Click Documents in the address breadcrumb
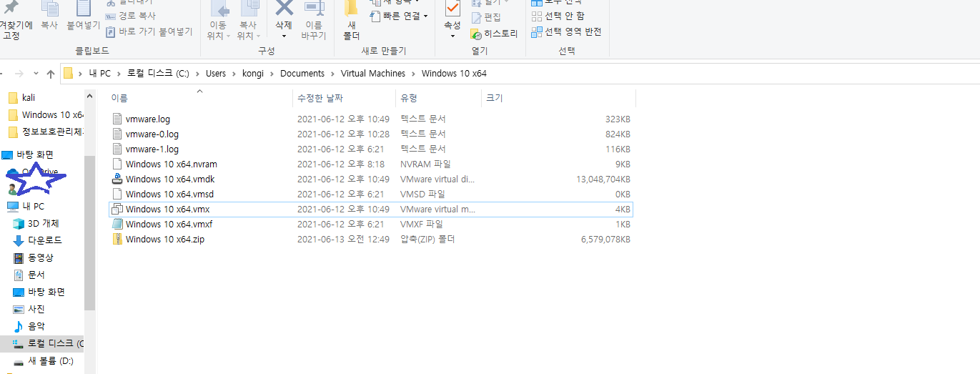The height and width of the screenshot is (374, 980). 302,73
